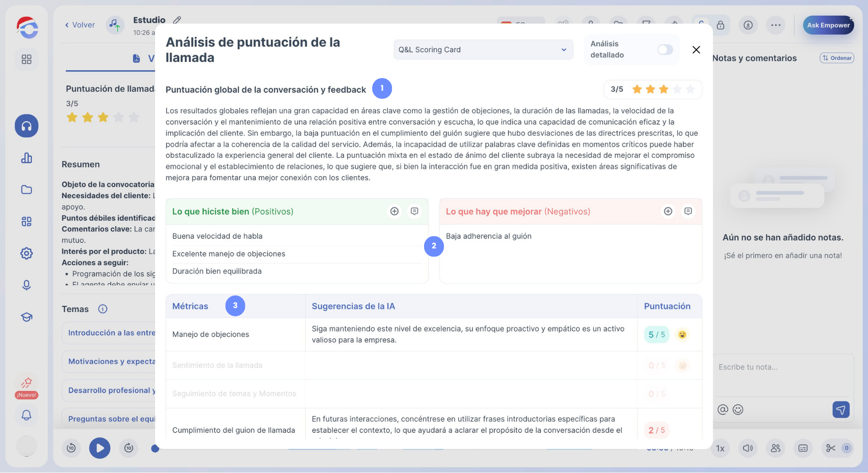Open the Q&L Scoring Card dropdown
Viewport: 868px width, 473px height.
(483, 50)
